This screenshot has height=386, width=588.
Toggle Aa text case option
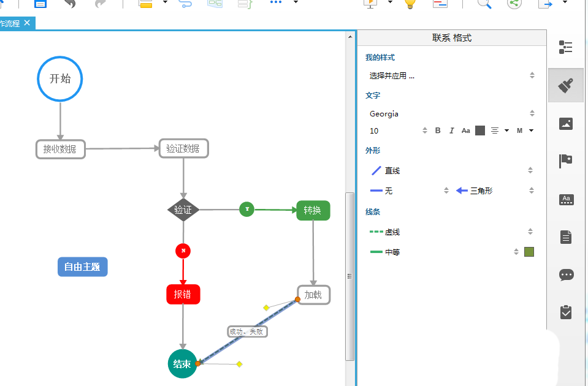[x=465, y=130]
